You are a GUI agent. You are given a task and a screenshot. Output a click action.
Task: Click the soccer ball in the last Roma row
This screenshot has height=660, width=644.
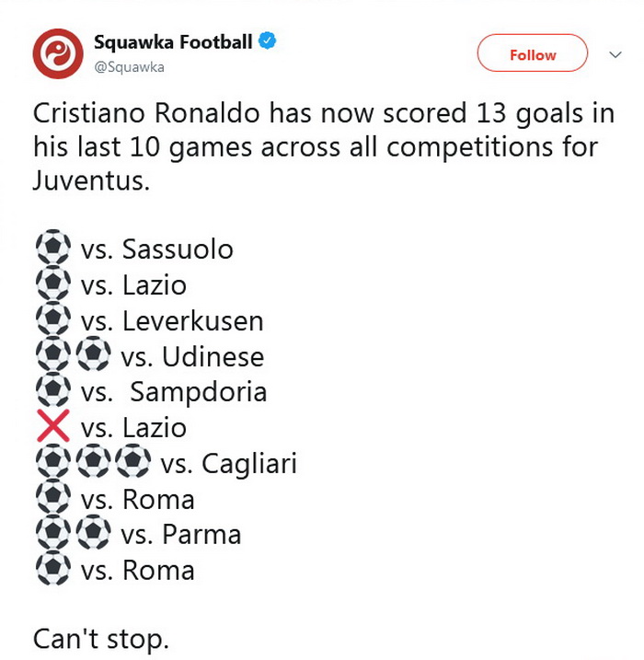(x=52, y=571)
